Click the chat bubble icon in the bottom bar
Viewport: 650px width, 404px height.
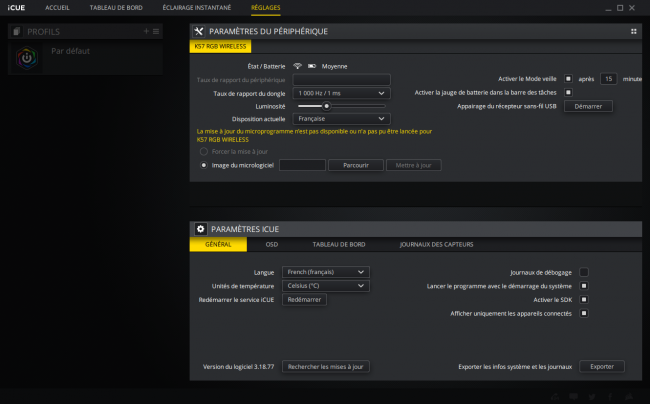coord(574,397)
